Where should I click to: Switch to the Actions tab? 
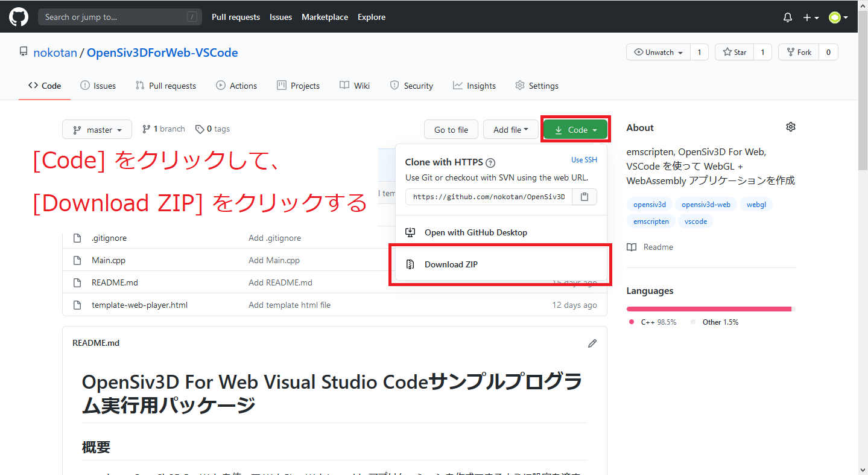pos(236,86)
